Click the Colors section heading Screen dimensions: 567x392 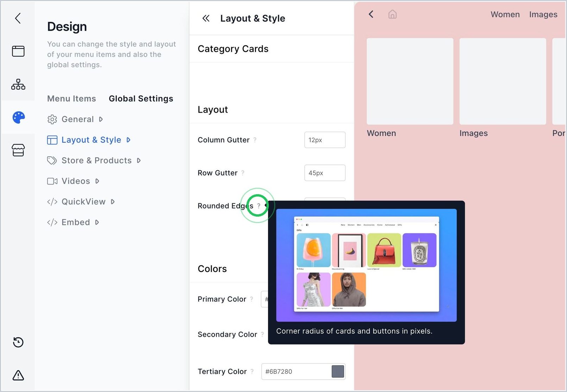(212, 268)
